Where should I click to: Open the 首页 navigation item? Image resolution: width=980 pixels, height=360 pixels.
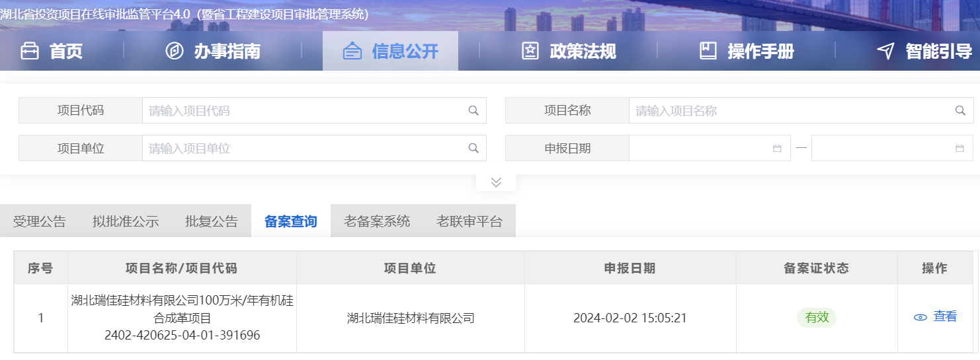point(52,51)
